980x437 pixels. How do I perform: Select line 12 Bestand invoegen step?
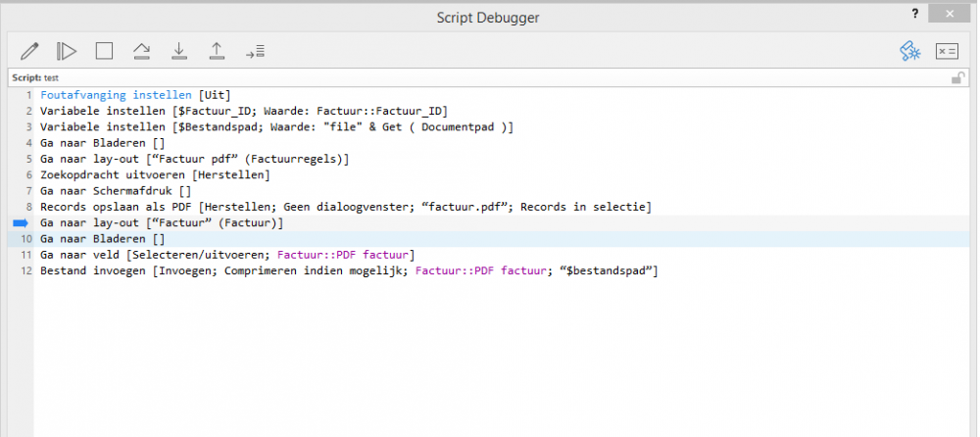point(349,271)
